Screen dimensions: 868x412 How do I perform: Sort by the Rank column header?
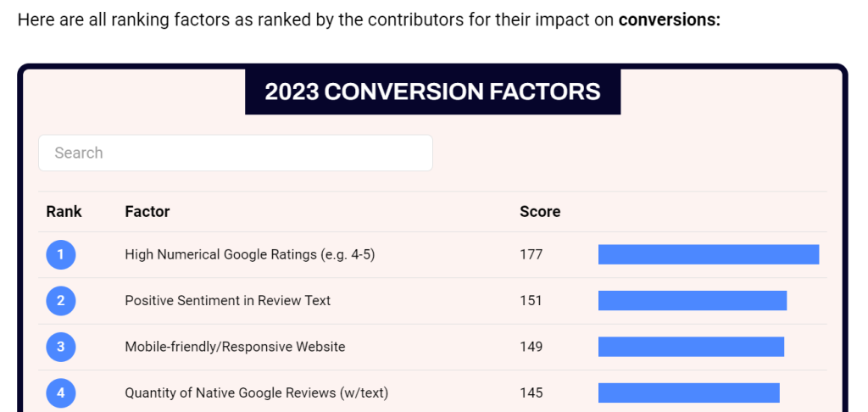point(64,211)
